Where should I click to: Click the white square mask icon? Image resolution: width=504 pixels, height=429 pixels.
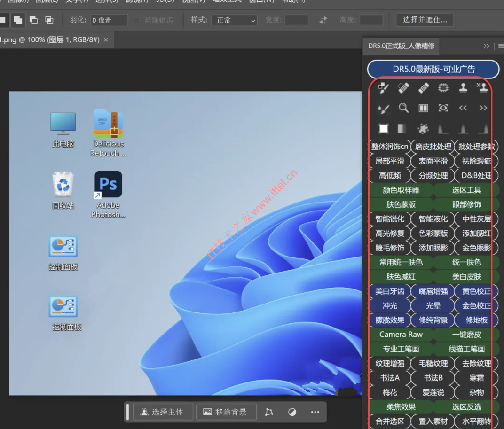pyautogui.click(x=384, y=129)
